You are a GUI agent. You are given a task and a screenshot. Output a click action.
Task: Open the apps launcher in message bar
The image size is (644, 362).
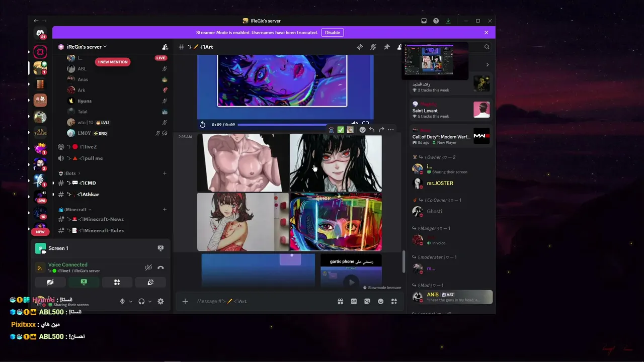394,301
